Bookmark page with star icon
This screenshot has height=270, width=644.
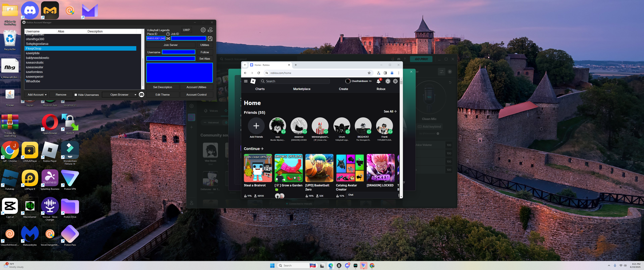pos(369,73)
